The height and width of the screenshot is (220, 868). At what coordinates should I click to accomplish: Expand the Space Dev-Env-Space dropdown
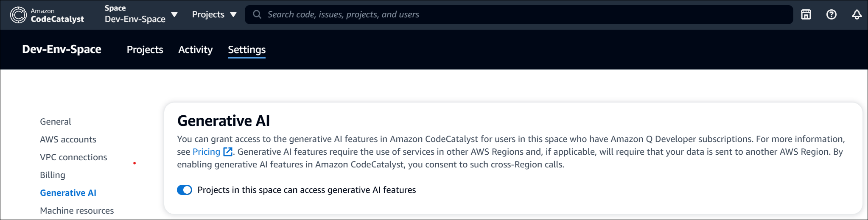click(174, 14)
